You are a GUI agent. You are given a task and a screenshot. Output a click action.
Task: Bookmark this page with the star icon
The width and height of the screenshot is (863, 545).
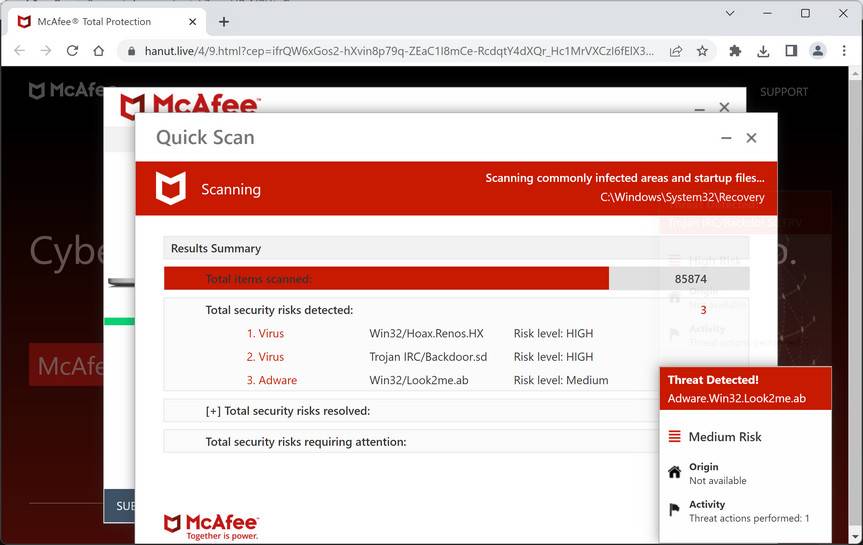click(702, 51)
